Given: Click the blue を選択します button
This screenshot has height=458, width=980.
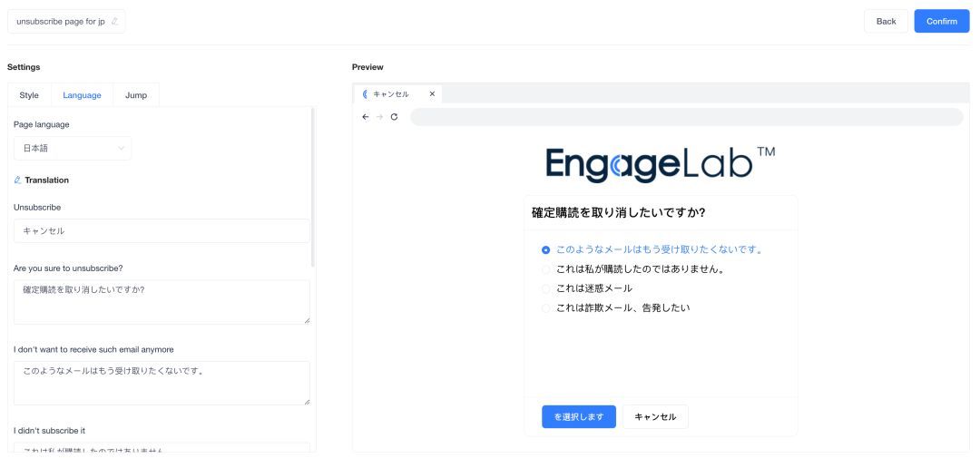Looking at the screenshot, I should point(579,417).
